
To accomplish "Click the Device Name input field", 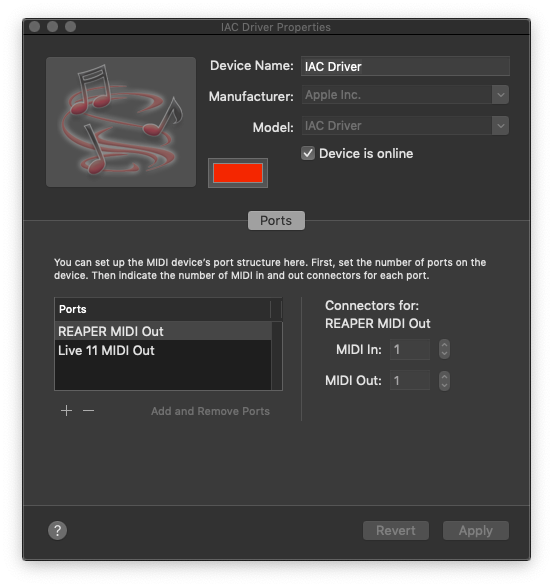I will tap(405, 66).
